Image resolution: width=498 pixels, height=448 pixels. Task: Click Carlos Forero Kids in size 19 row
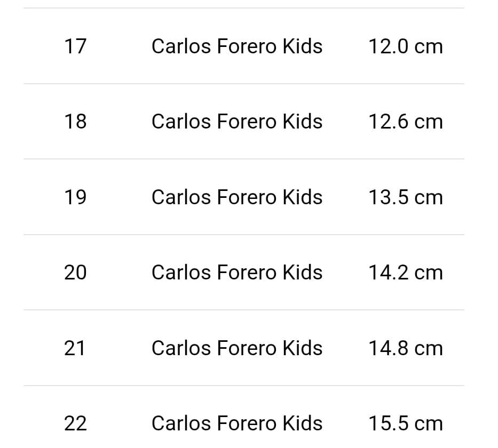236,197
